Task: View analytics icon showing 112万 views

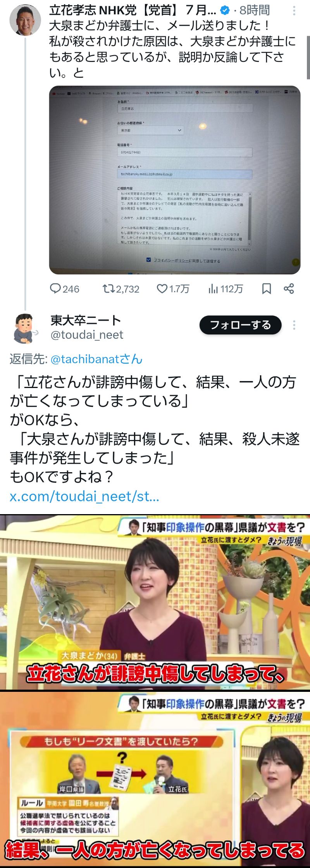Action: tap(213, 288)
